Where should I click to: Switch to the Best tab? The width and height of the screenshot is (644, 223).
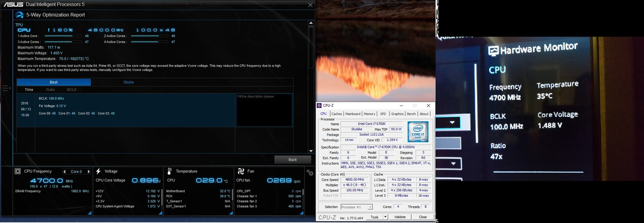[54, 82]
